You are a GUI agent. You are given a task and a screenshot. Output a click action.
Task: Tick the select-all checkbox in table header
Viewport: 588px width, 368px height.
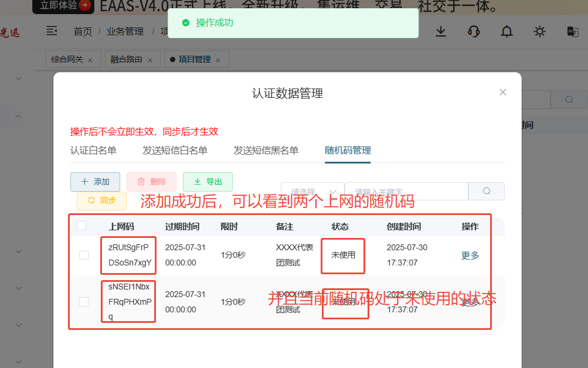pyautogui.click(x=81, y=226)
